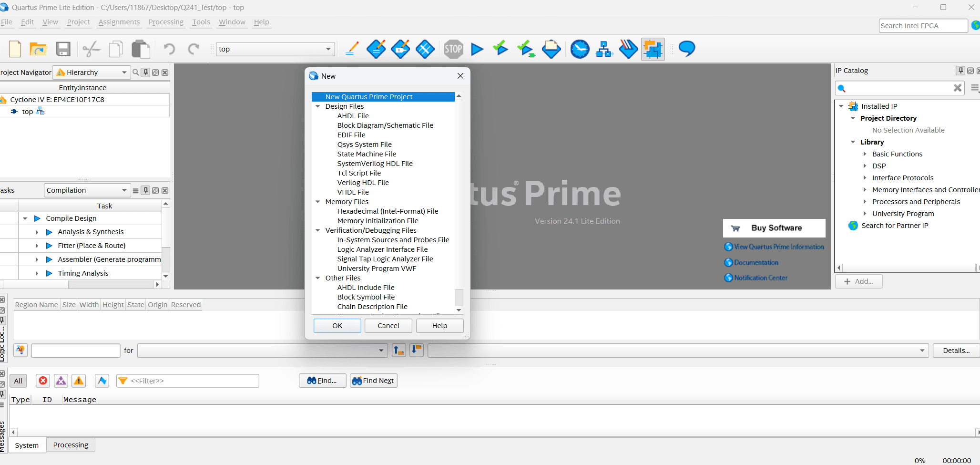
Task: Click the floppy disk Save icon
Action: tap(63, 49)
